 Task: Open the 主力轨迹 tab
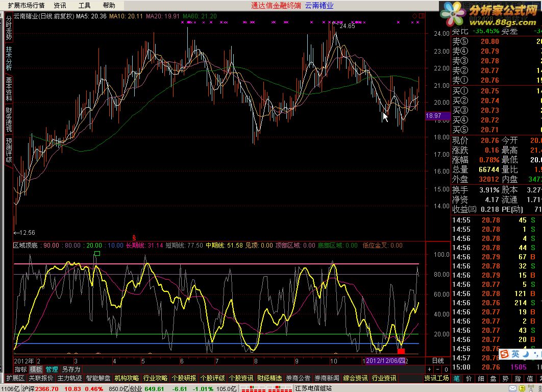point(70,378)
